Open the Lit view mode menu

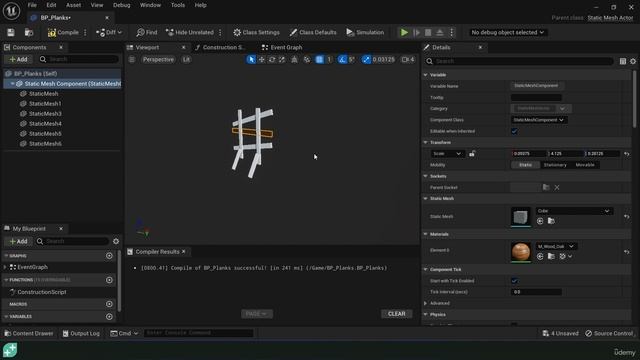[x=186, y=60]
